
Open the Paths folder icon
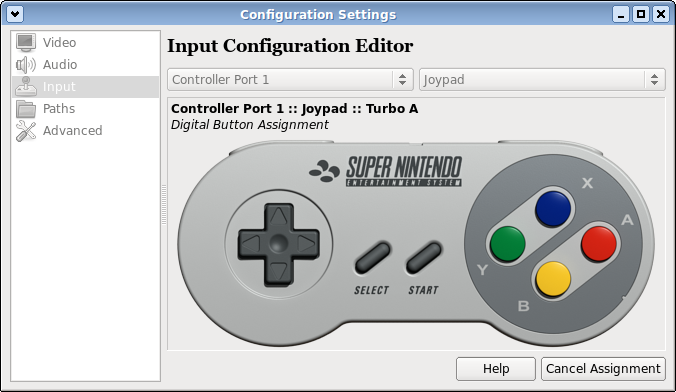coord(26,109)
